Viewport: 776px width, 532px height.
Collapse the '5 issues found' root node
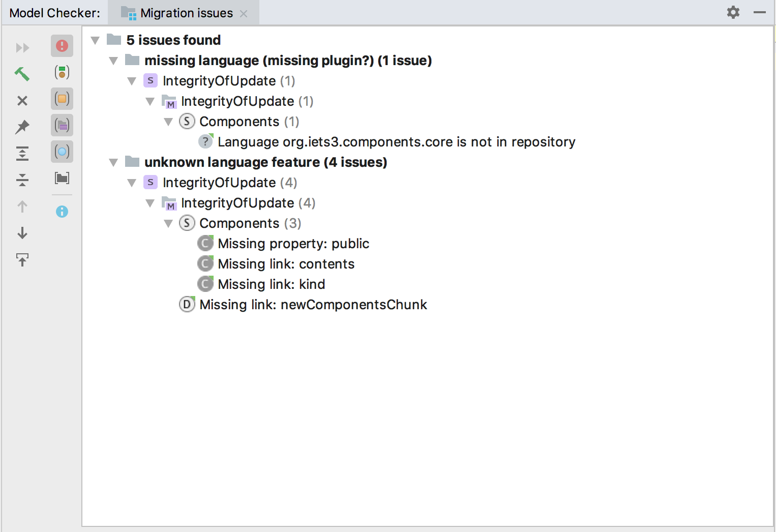point(95,40)
